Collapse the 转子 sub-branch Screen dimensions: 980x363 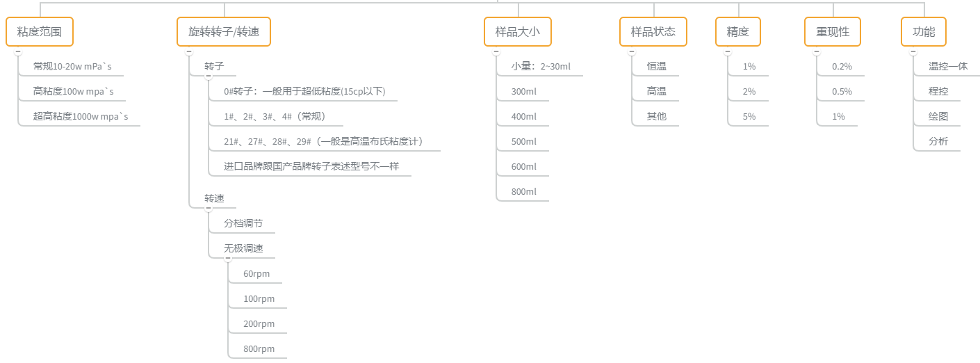pyautogui.click(x=209, y=76)
